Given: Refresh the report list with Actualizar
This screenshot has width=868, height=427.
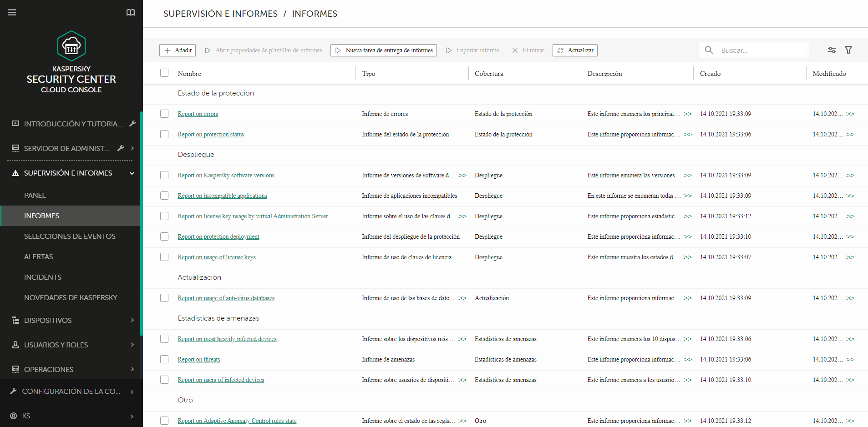Looking at the screenshot, I should [x=574, y=50].
